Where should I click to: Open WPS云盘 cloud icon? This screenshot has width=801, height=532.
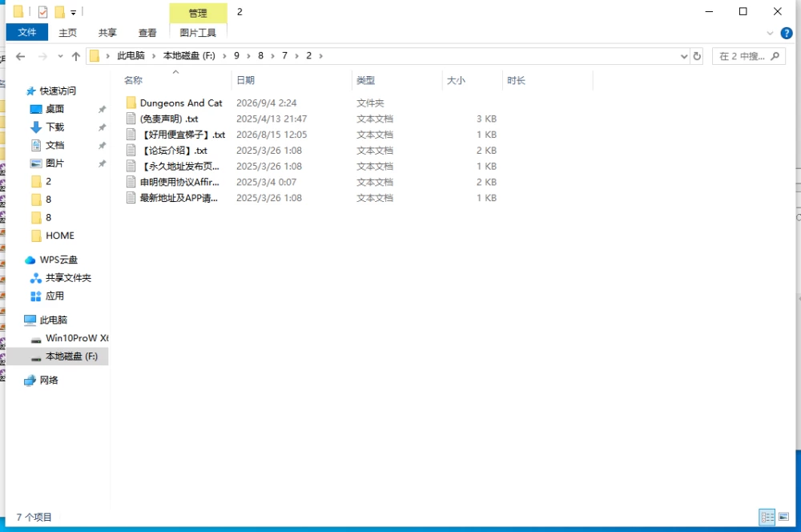coord(30,260)
